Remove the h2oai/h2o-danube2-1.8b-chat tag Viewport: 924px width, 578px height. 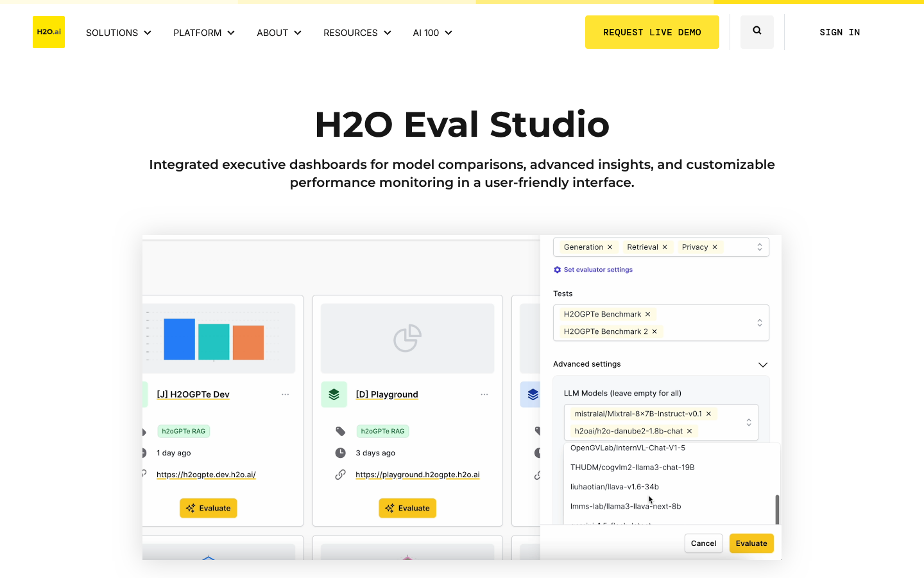pyautogui.click(x=689, y=431)
